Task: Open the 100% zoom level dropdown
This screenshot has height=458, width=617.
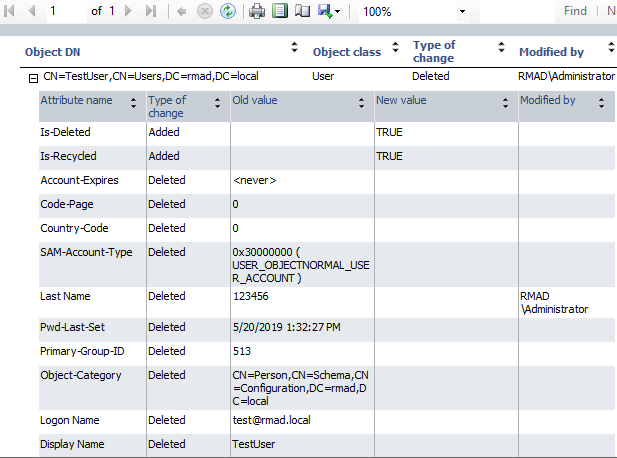Action: pyautogui.click(x=462, y=11)
